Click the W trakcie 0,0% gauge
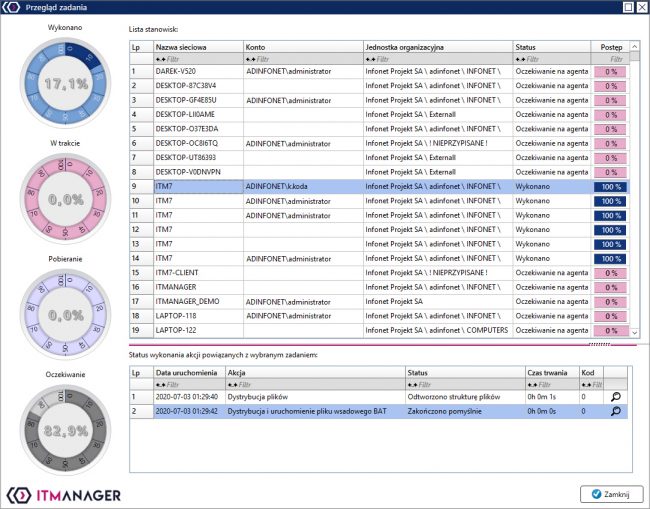The height and width of the screenshot is (509, 650). pos(64,199)
